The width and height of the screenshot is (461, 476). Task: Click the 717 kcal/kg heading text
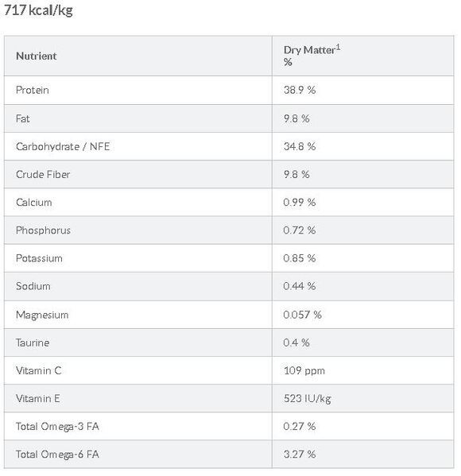[38, 10]
